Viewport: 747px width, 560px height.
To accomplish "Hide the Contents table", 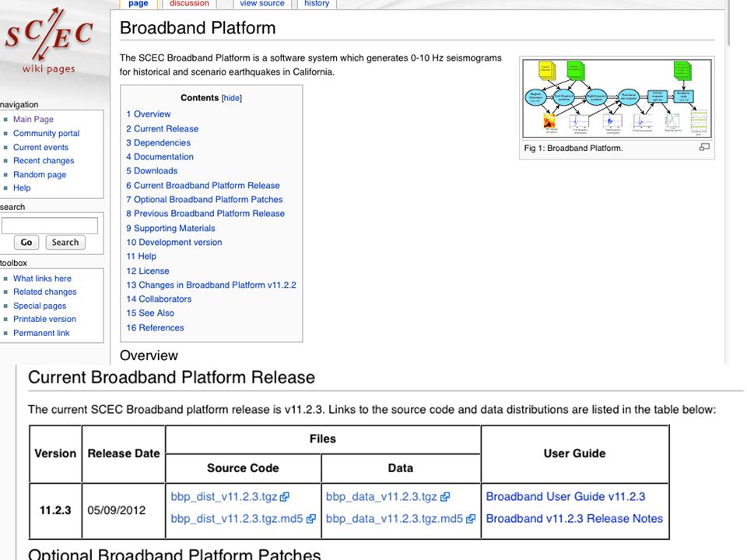I will pyautogui.click(x=232, y=98).
